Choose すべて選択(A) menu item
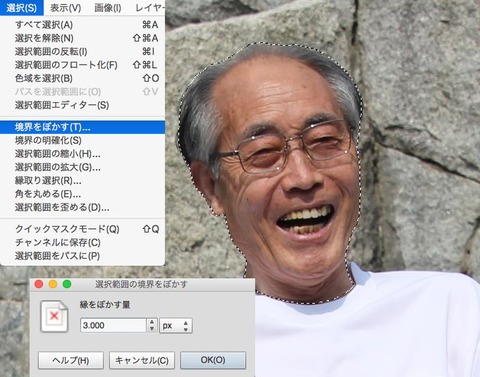This screenshot has width=480, height=377. [82, 25]
